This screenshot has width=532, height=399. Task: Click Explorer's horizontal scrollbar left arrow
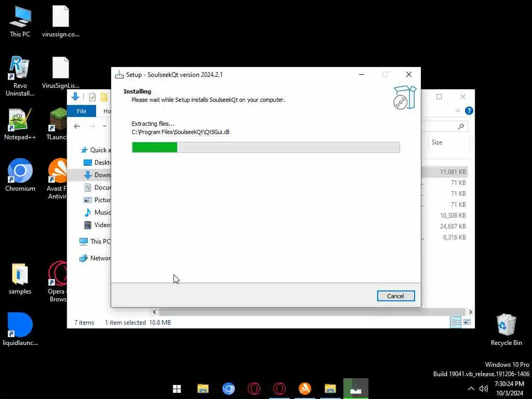[154, 312]
